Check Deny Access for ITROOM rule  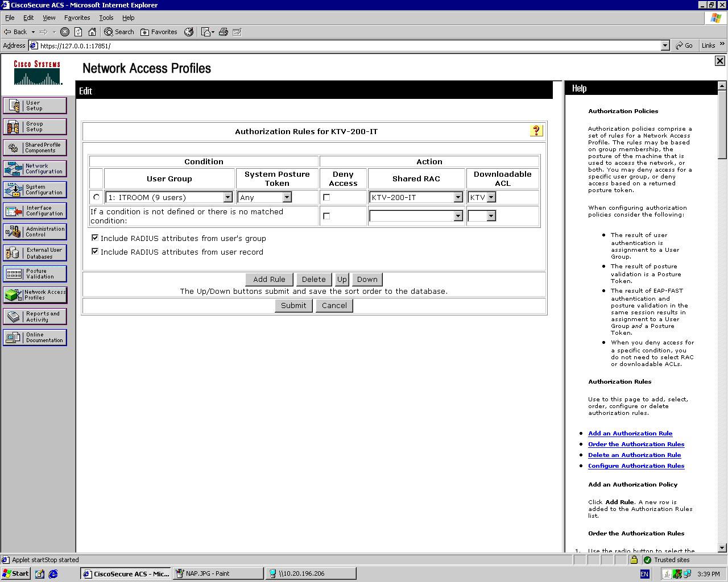326,197
